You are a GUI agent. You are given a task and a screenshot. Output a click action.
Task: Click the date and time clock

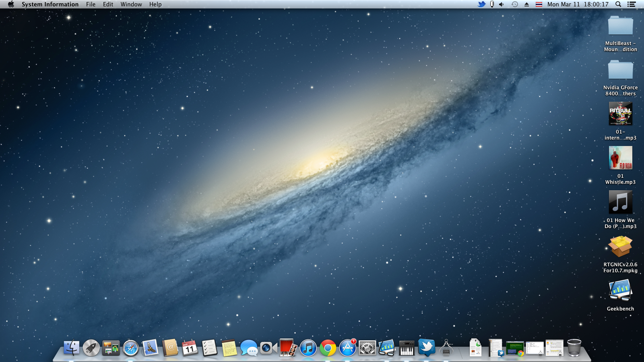point(578,4)
